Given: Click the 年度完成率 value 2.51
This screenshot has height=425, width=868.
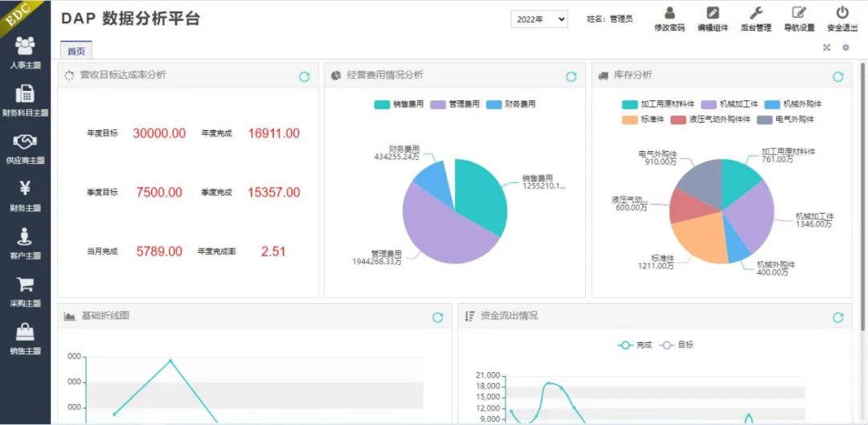Looking at the screenshot, I should [x=273, y=251].
